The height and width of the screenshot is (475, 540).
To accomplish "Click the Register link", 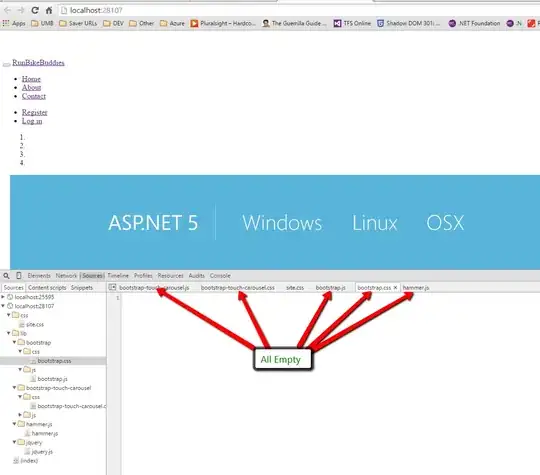I will (35, 112).
